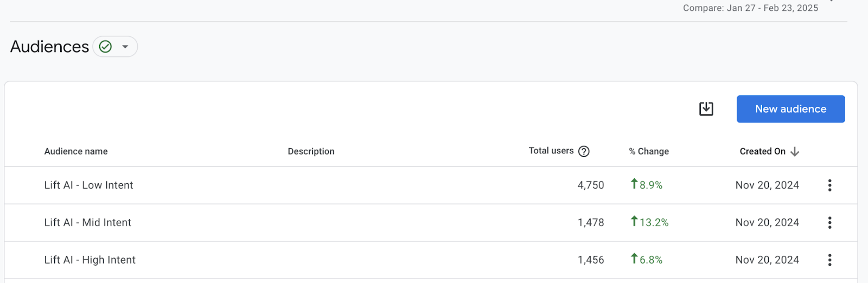The image size is (868, 283).
Task: Click the green checkmark status icon
Action: (106, 47)
